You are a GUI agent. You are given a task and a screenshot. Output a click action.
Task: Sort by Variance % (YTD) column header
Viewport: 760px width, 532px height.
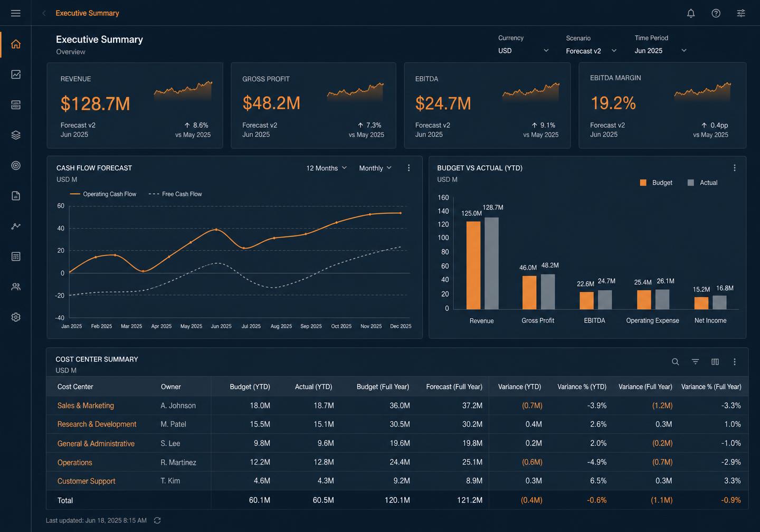(x=582, y=387)
